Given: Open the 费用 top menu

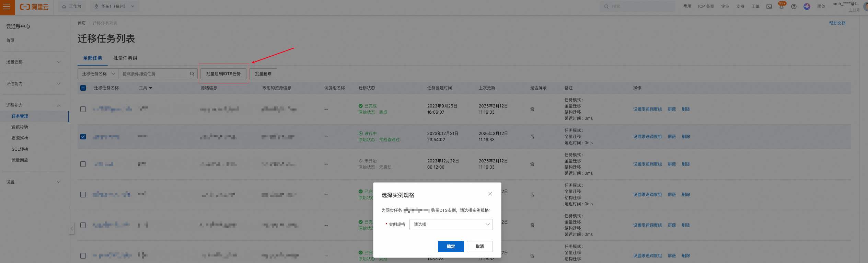Looking at the screenshot, I should coord(687,7).
